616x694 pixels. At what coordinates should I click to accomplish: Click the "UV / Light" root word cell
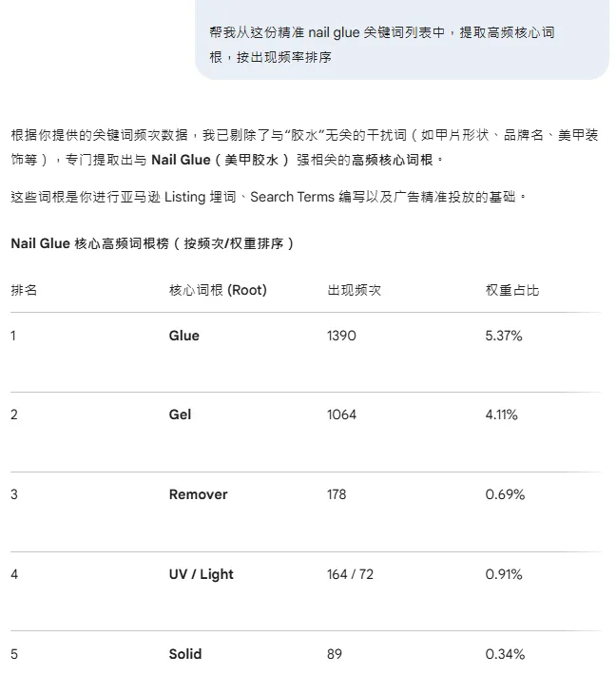point(201,574)
